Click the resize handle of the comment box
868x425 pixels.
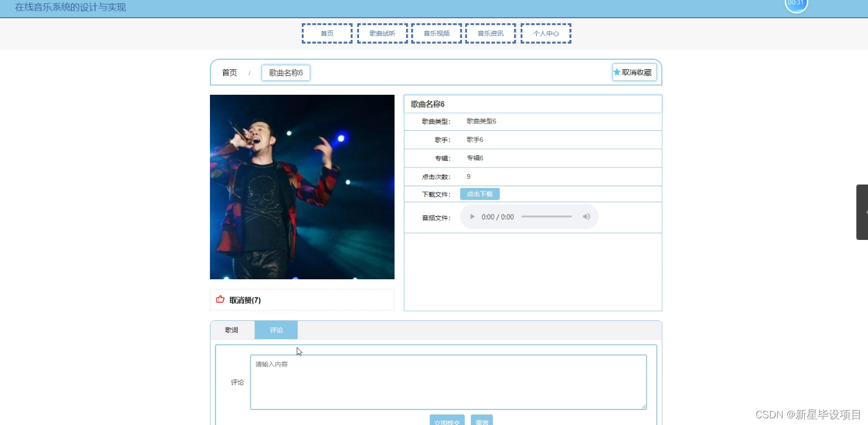644,406
